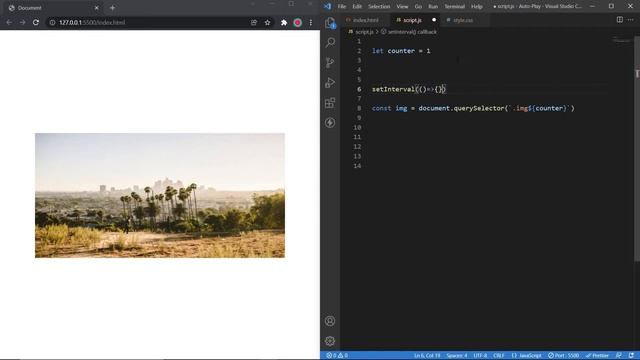Click the 'let counter = 1' code line
Viewport: 640px width, 360px height.
(401, 51)
